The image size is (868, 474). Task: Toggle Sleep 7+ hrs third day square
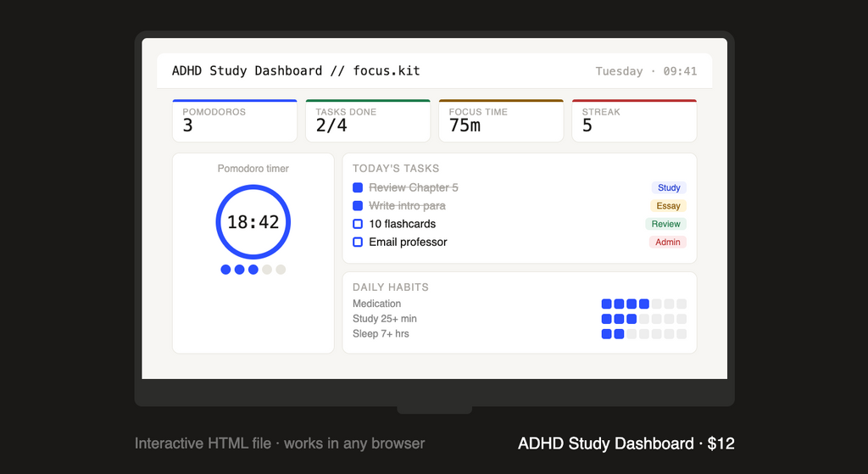[x=631, y=334]
